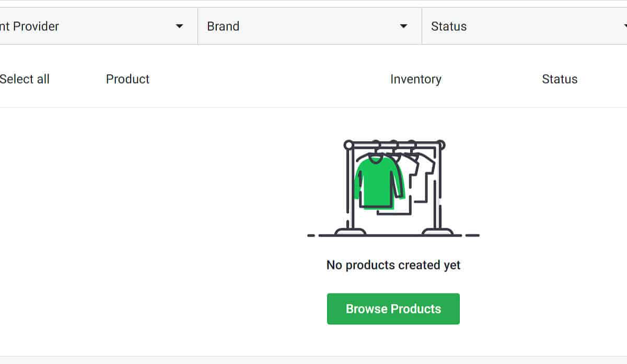
Task: Click the "No products created yet" message
Action: point(393,265)
